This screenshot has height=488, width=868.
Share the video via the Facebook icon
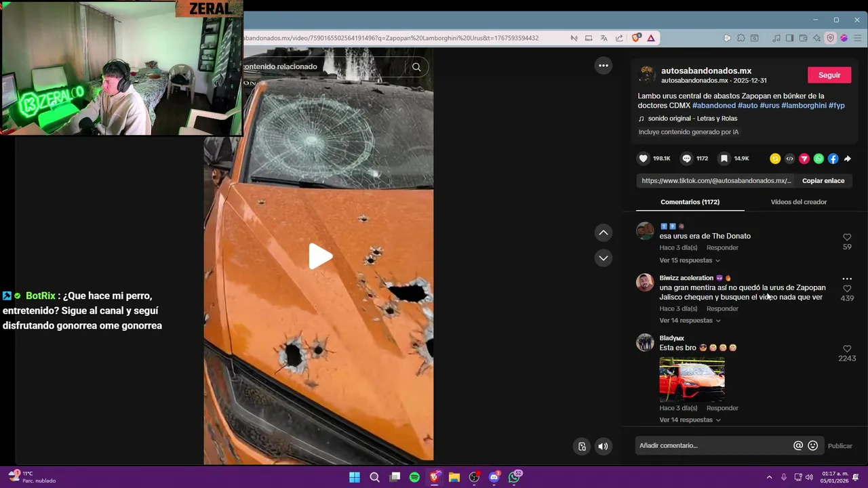point(833,159)
